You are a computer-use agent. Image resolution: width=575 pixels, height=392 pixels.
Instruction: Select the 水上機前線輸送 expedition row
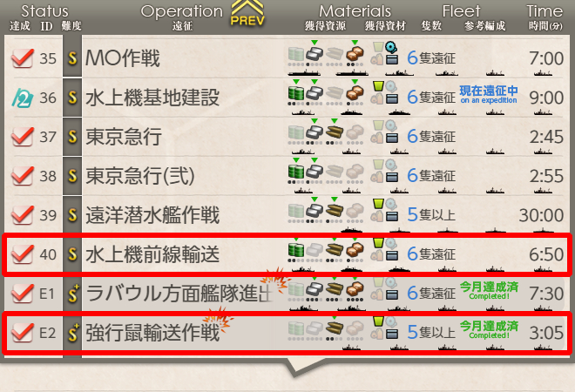click(287, 254)
